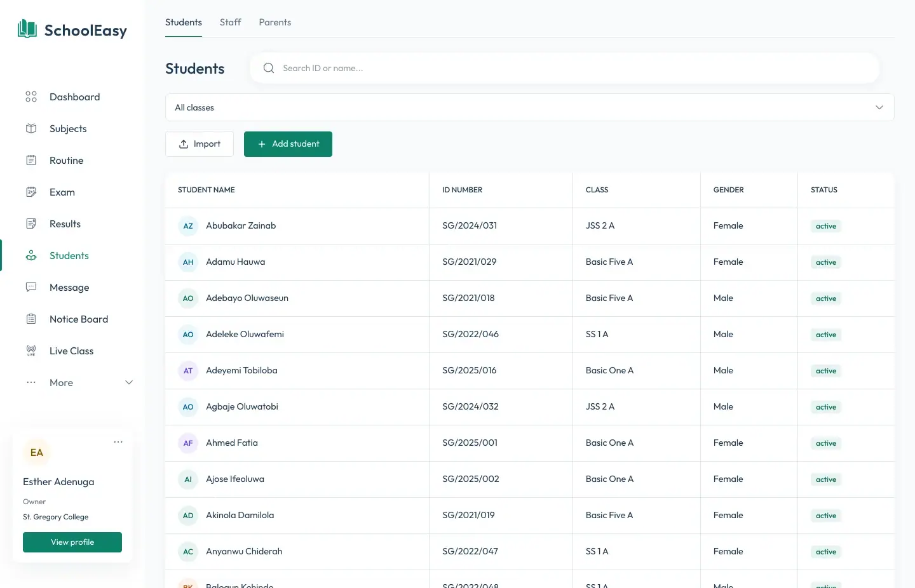Click the AC avatar of Anyanwu Chiderah
Image resolution: width=915 pixels, height=588 pixels.
click(188, 552)
